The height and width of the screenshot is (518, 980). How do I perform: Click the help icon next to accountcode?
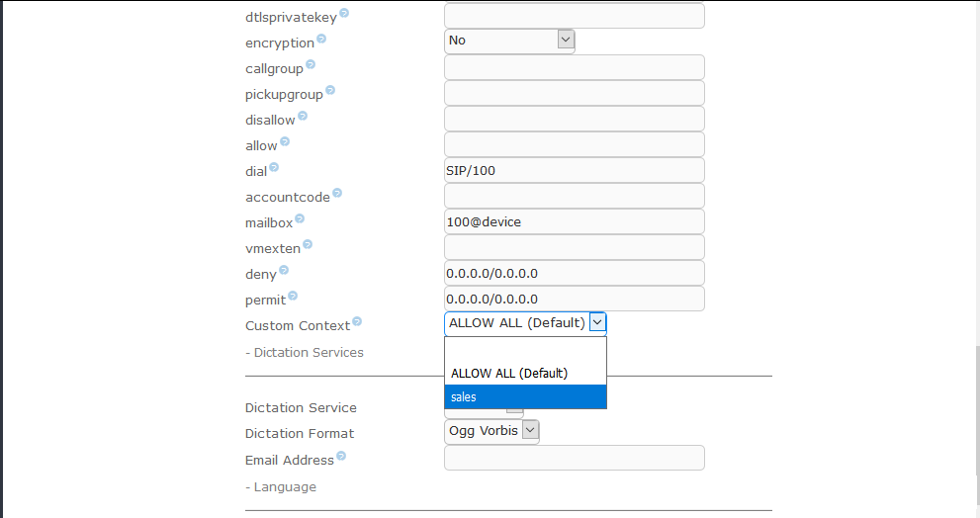(337, 193)
